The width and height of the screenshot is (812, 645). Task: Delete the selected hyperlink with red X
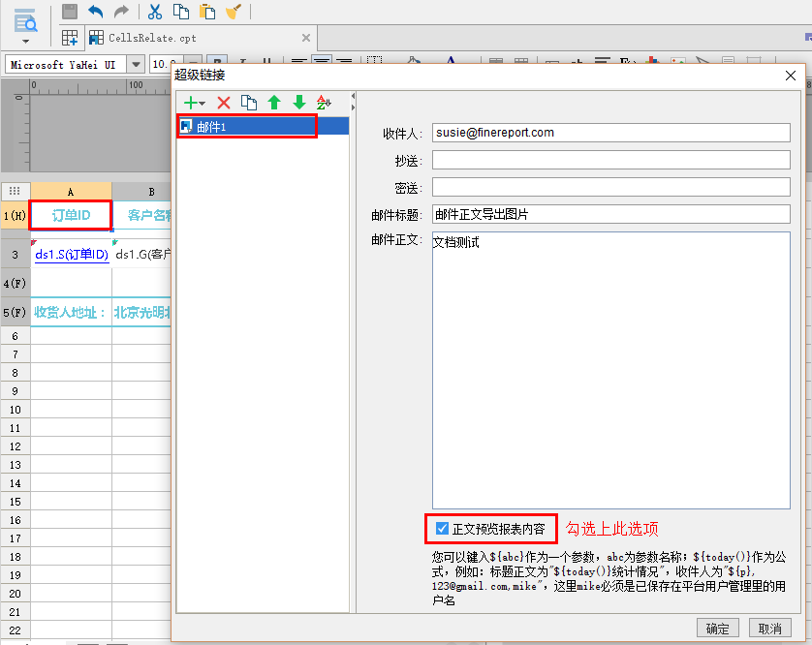(x=224, y=103)
